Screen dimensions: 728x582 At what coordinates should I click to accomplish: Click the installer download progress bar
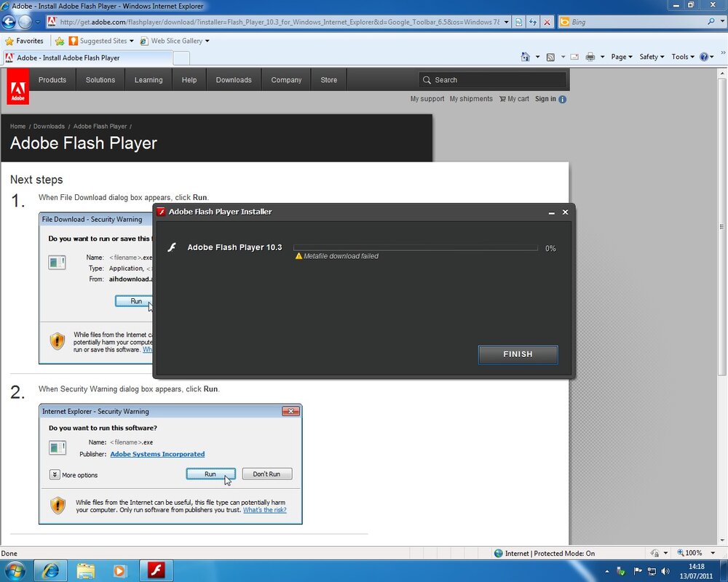click(416, 248)
